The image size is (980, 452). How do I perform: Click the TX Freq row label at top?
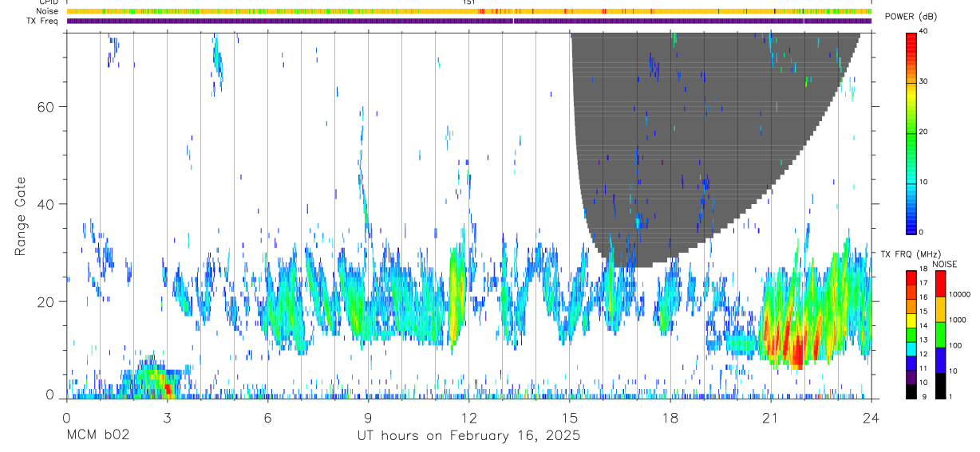[42, 20]
